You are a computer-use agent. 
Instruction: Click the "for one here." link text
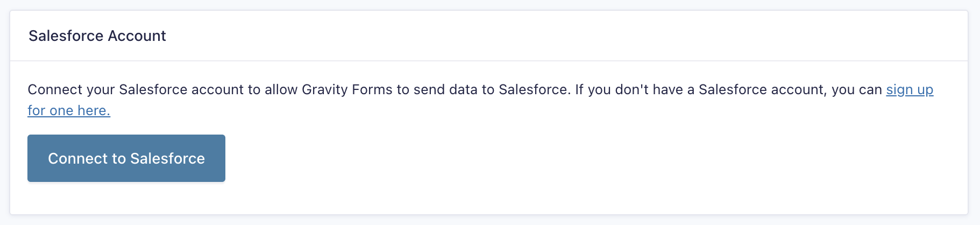point(69,110)
